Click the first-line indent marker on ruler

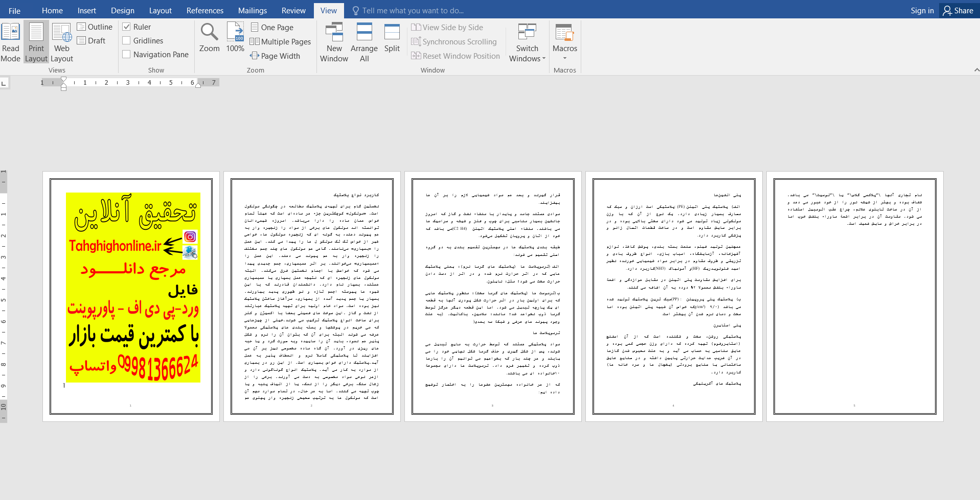pyautogui.click(x=63, y=79)
